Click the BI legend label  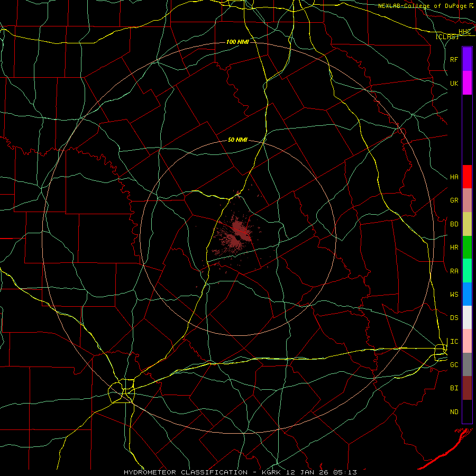454,388
